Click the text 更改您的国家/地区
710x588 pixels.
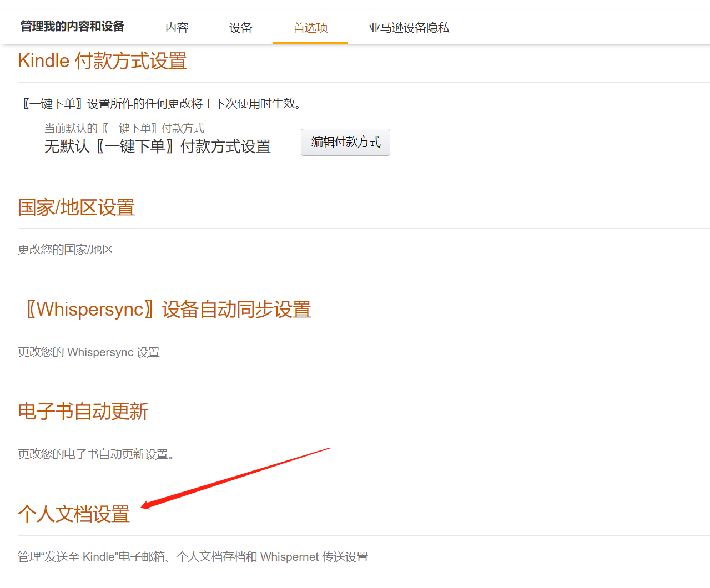[66, 250]
